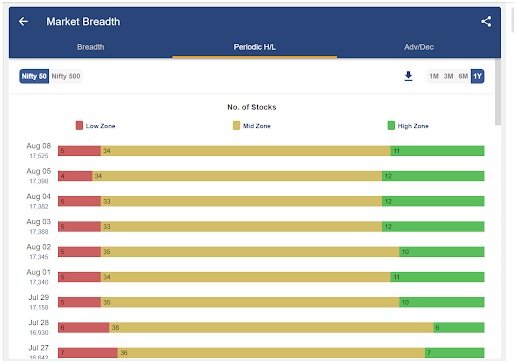Click the Aug 05 date label

tap(39, 171)
